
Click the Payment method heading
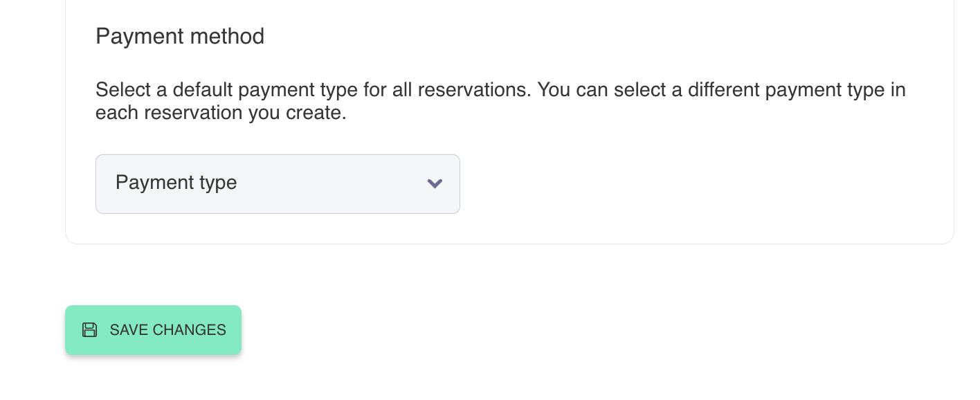pyautogui.click(x=180, y=36)
